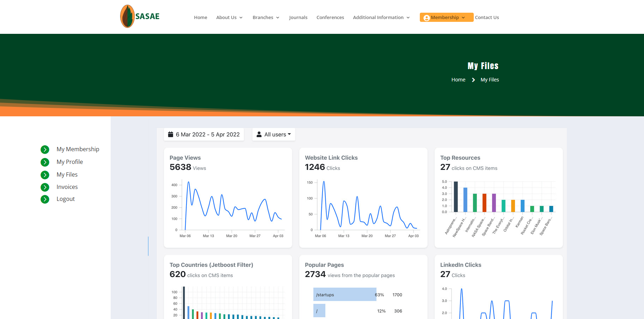Click the 63% value for /startups

click(379, 295)
